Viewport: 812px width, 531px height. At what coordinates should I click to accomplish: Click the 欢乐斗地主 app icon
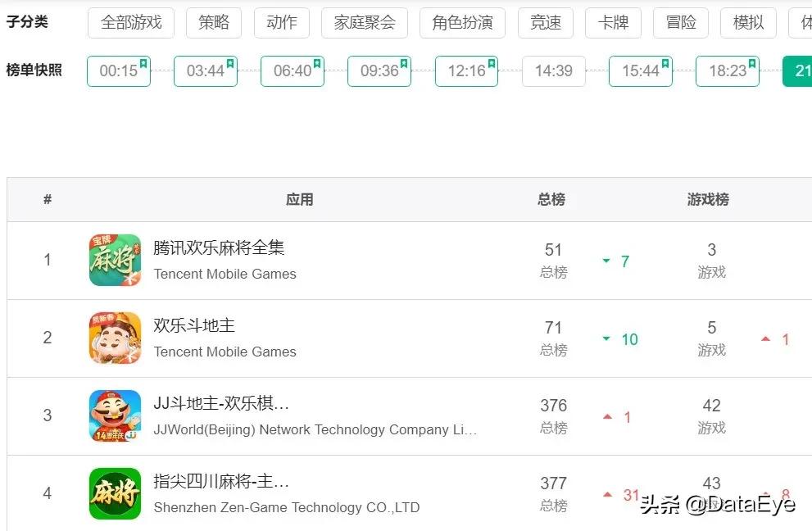[115, 338]
